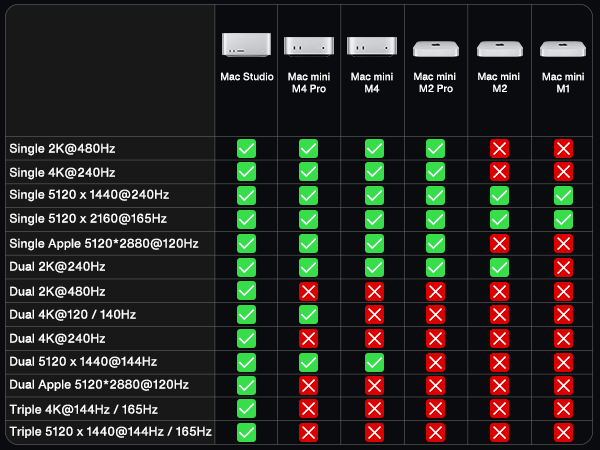Screen dimensions: 600x450
Task: Click the red X for Triple 4K@144Hz / 165Hz, Mac mini M2
Action: tap(499, 409)
